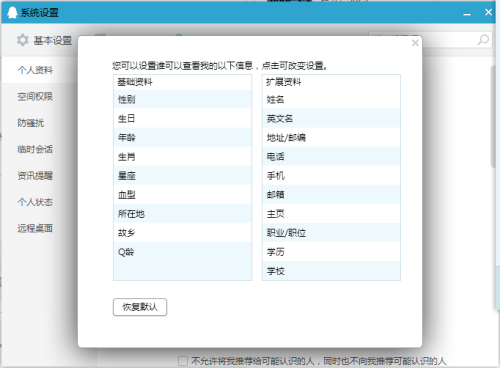Click the 地址/邮编 row

pyautogui.click(x=331, y=137)
